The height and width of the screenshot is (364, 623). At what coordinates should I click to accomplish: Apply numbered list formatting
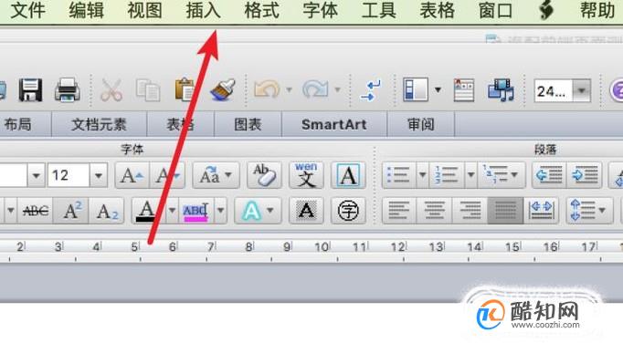(447, 175)
